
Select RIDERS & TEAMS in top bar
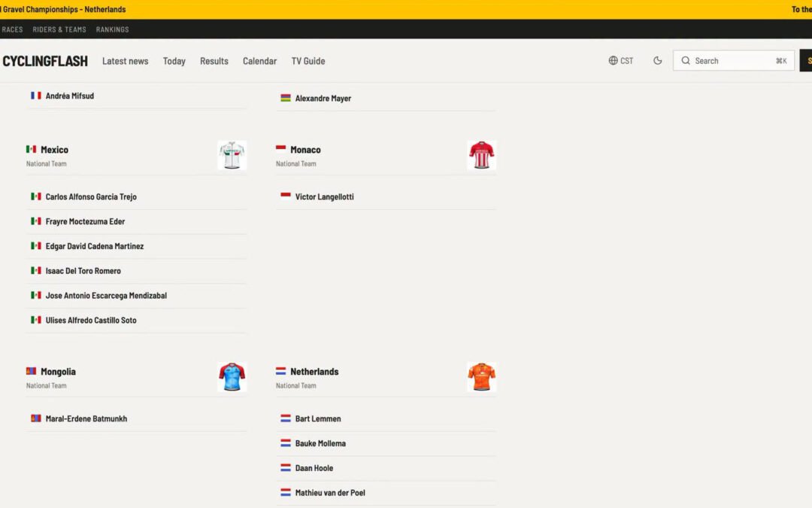[x=59, y=29]
